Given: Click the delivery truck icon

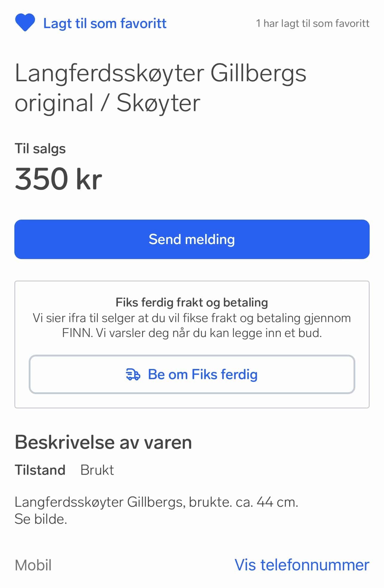Looking at the screenshot, I should click(133, 374).
